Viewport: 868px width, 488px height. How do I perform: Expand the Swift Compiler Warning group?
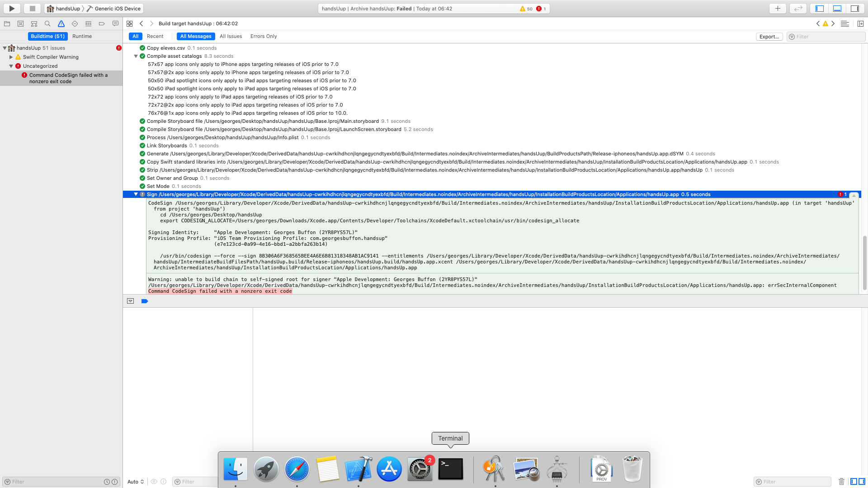point(11,57)
